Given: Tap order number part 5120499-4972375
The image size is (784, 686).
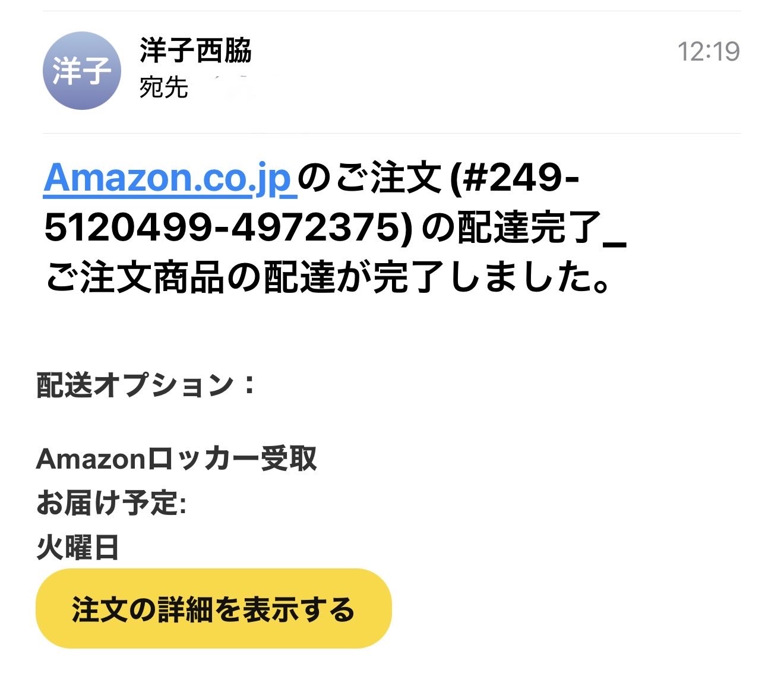Looking at the screenshot, I should tap(227, 227).
